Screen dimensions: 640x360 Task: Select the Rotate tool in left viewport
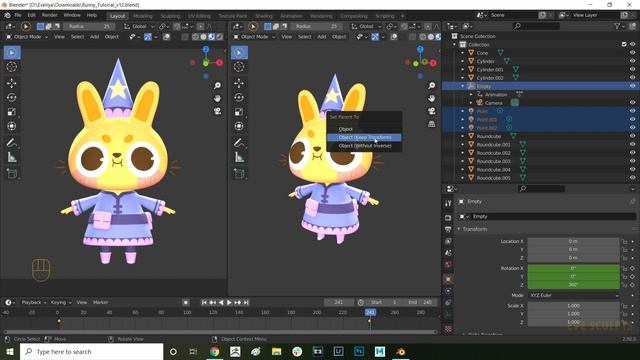click(11, 98)
